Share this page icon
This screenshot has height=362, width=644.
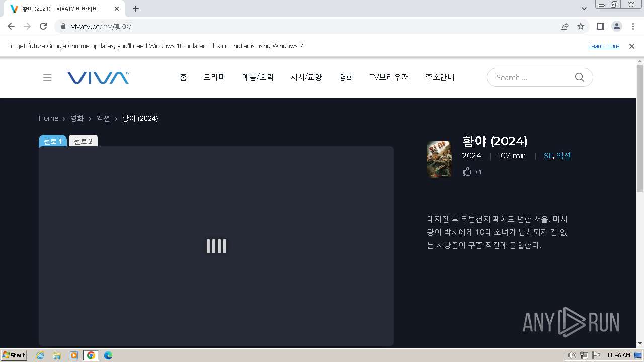tap(565, 26)
